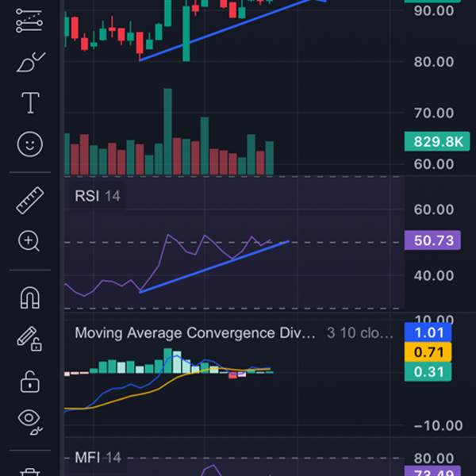Viewport: 476px width, 476px height.
Task: Click the 829.8K volume label
Action: coord(437,141)
